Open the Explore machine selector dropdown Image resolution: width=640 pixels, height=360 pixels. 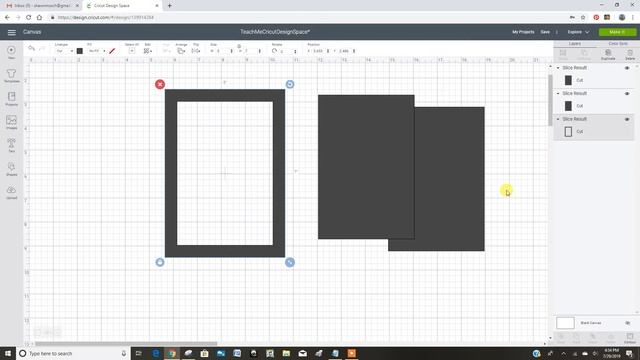(578, 32)
